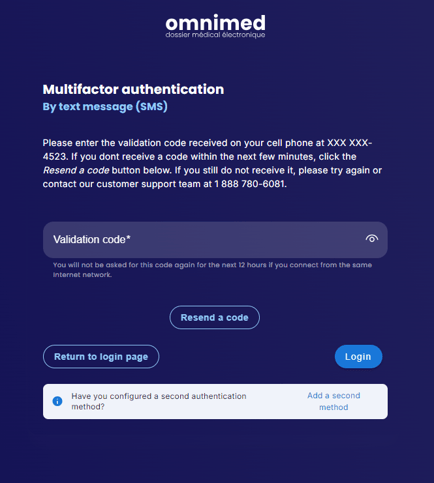This screenshot has width=434, height=483.
Task: Click the instruction paragraph about validation code
Action: (212, 163)
